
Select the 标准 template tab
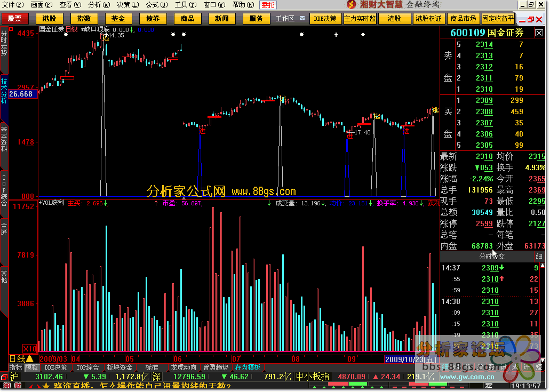coord(152,367)
